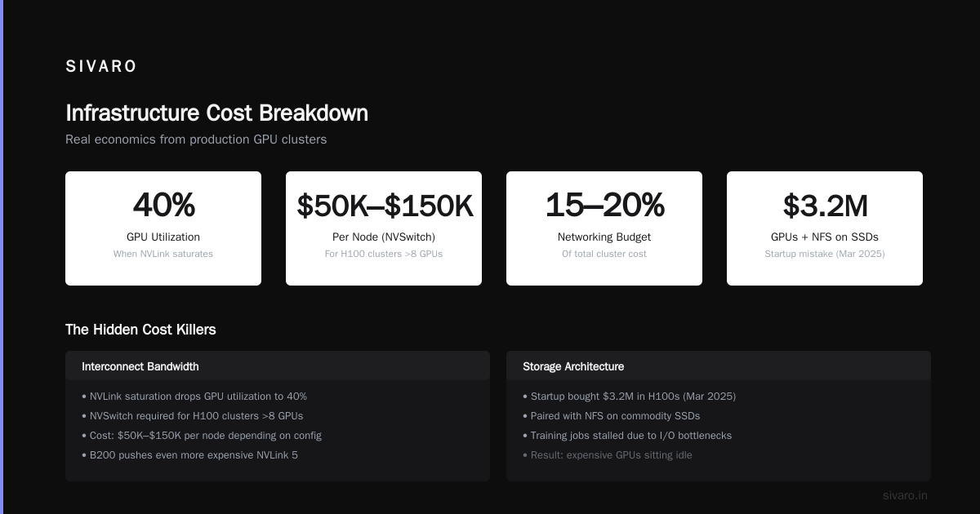Click the sivaro.in footer link
The image size is (980, 514).
[905, 495]
